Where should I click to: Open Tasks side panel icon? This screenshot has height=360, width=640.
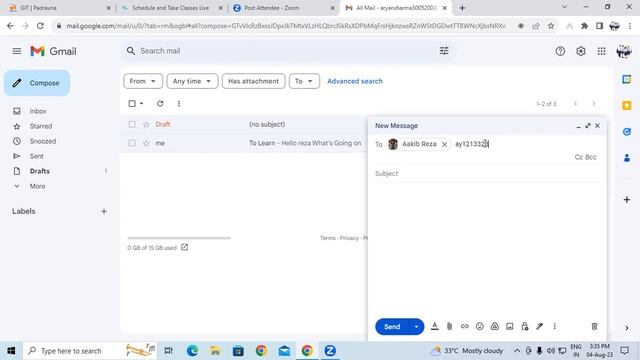coord(627,132)
